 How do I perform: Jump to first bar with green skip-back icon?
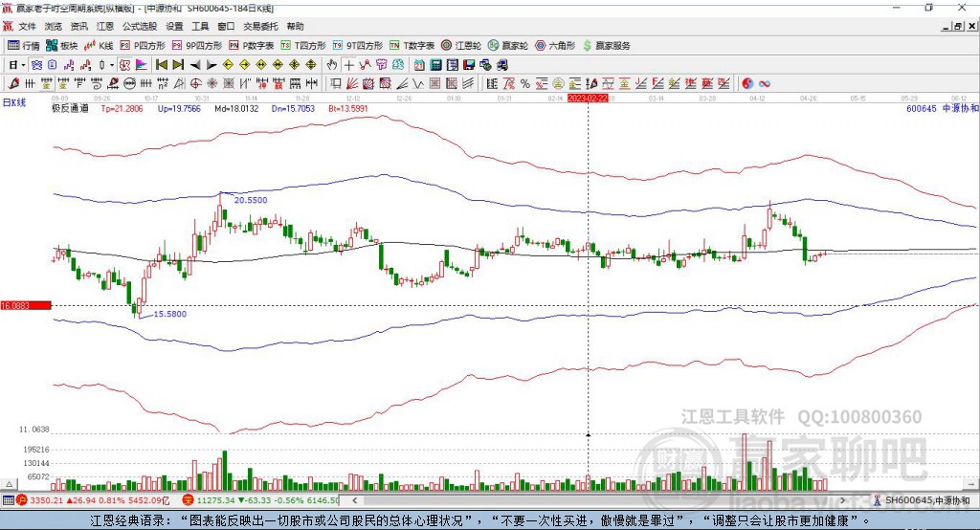pos(161,65)
